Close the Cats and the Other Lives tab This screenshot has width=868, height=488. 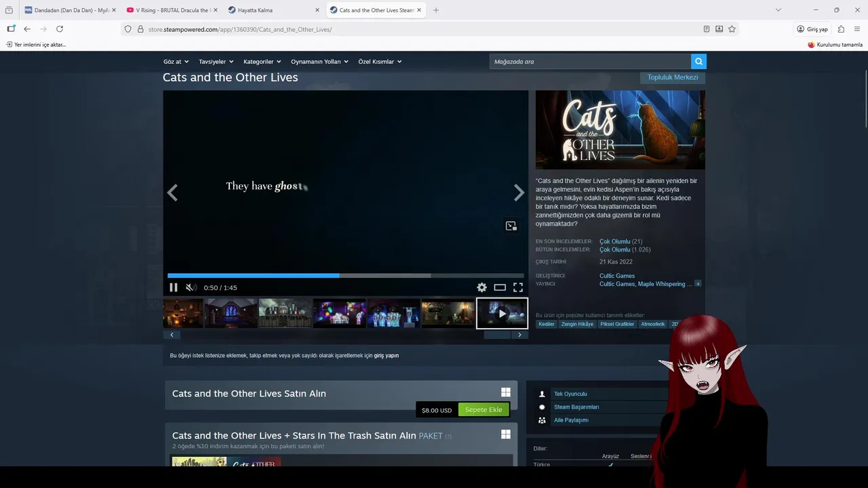point(419,10)
